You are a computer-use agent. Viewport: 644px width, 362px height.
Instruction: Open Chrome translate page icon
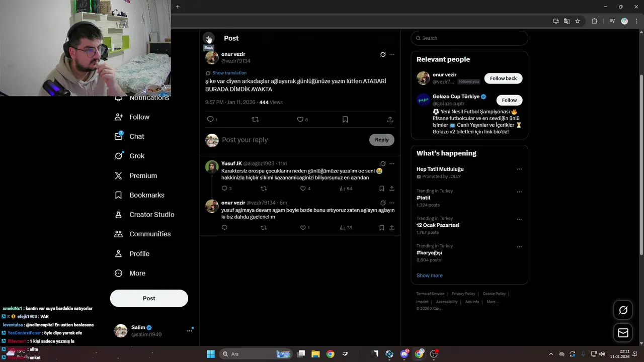pyautogui.click(x=567, y=21)
